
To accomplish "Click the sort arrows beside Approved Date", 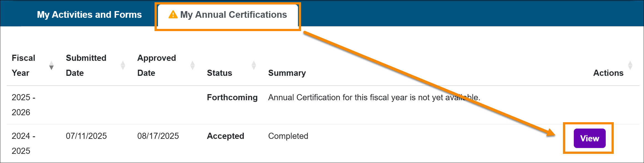I will pos(193,66).
